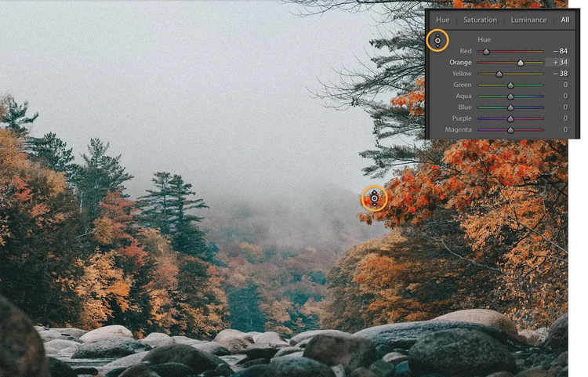Click the Yellow hue slider handle

pyautogui.click(x=499, y=74)
